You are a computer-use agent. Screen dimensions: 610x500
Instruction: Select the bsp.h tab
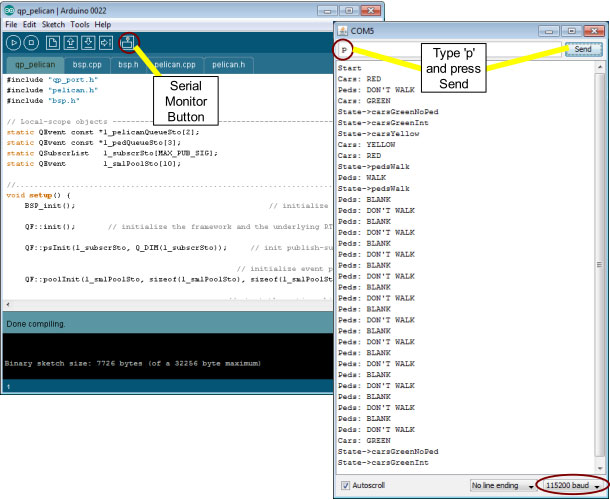click(128, 64)
